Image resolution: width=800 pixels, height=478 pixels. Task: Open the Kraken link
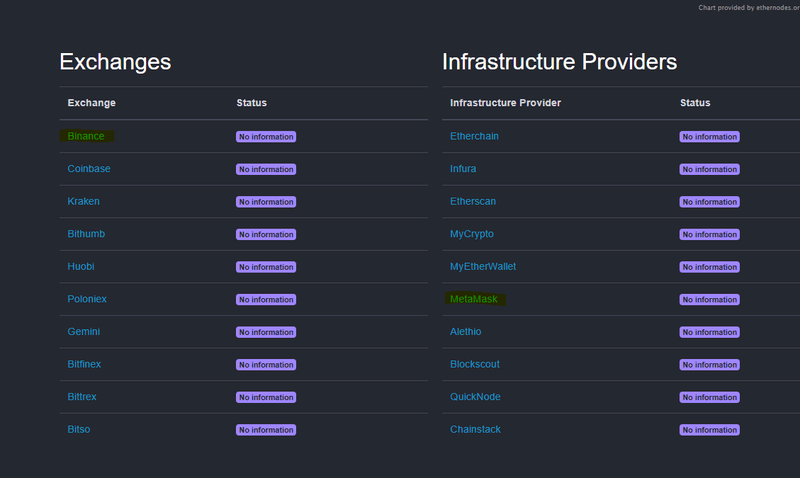[x=84, y=202]
